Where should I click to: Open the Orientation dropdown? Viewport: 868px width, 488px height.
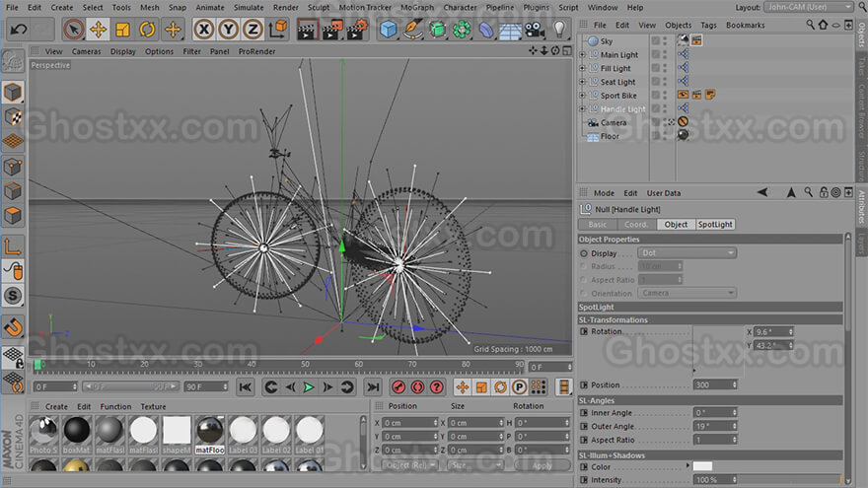(687, 293)
